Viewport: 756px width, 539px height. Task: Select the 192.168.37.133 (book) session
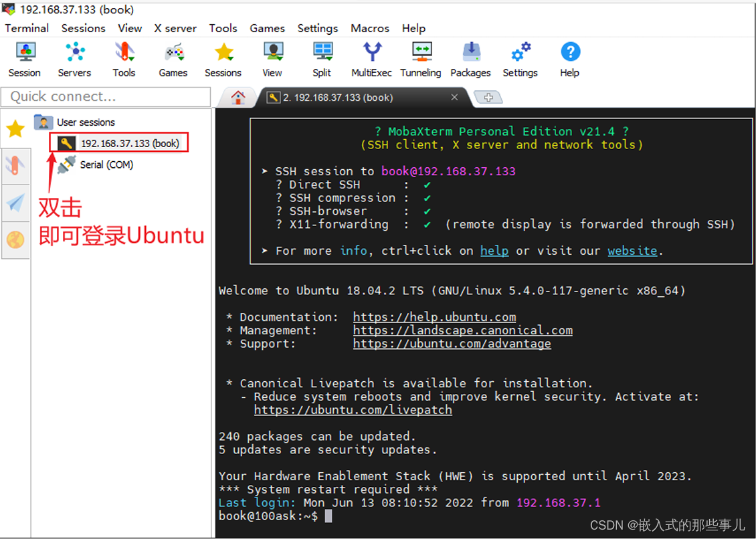pos(130,143)
